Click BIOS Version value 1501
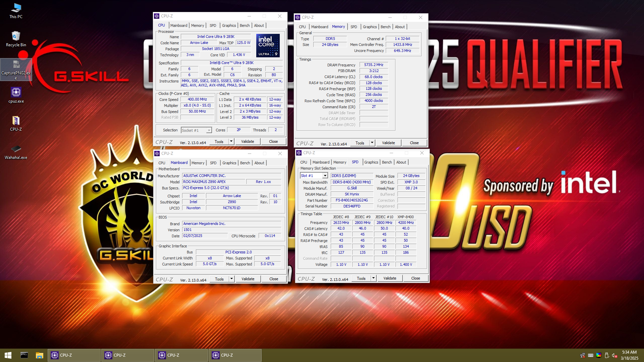Viewport: 644px width, 362px height. point(231,230)
